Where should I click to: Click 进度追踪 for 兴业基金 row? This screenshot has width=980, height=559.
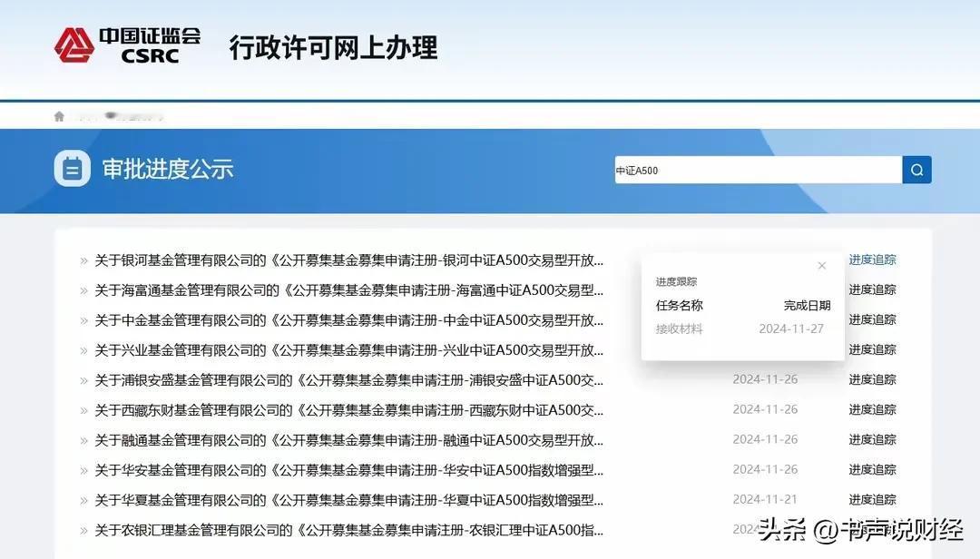(873, 349)
